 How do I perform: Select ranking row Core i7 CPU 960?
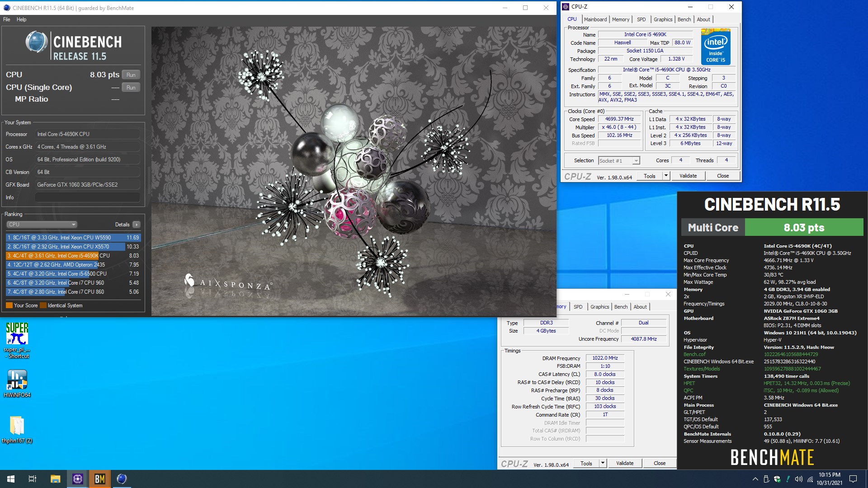coord(73,282)
